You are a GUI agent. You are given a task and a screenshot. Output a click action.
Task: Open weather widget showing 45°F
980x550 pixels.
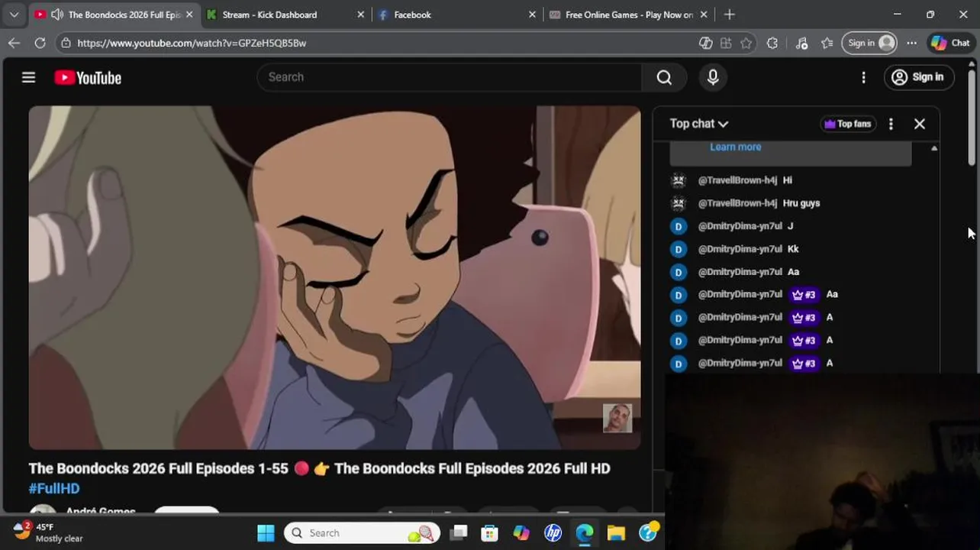tap(49, 532)
